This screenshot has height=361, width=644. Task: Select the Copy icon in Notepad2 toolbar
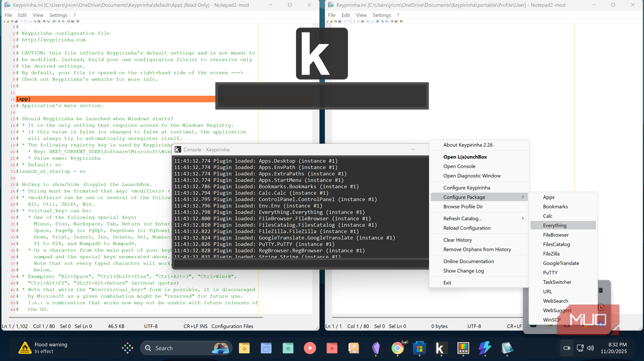tap(35, 21)
